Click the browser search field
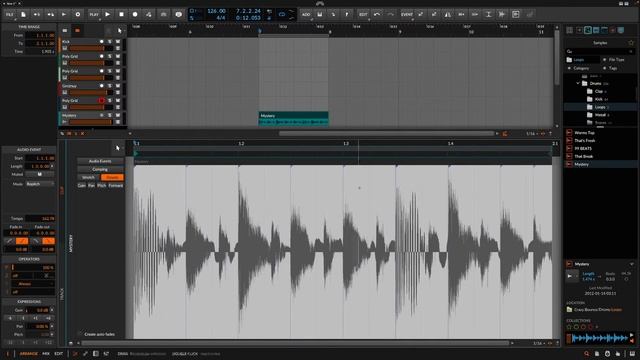The width and height of the screenshot is (640, 360). coord(599,51)
